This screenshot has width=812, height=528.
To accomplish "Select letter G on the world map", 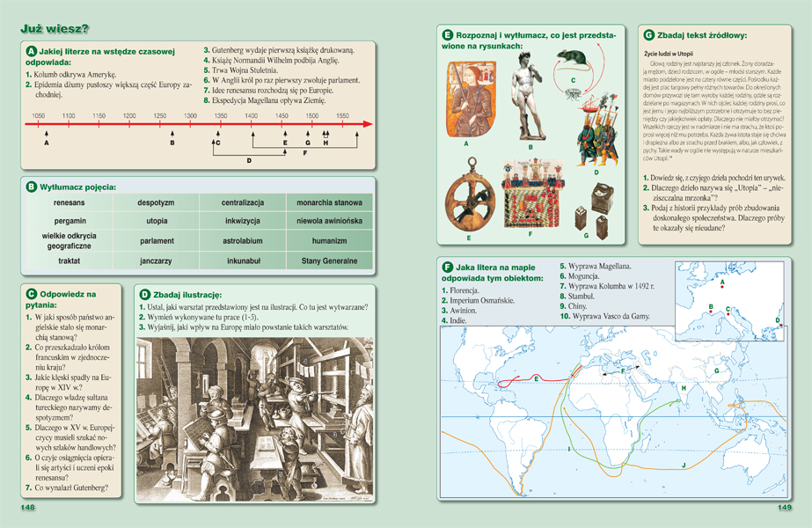I will [x=717, y=370].
